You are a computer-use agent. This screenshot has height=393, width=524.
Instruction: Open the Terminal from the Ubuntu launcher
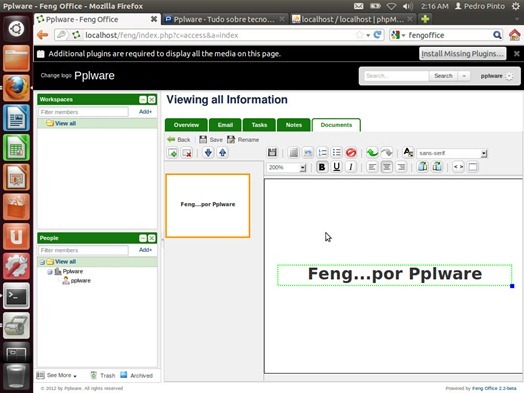pos(16,296)
